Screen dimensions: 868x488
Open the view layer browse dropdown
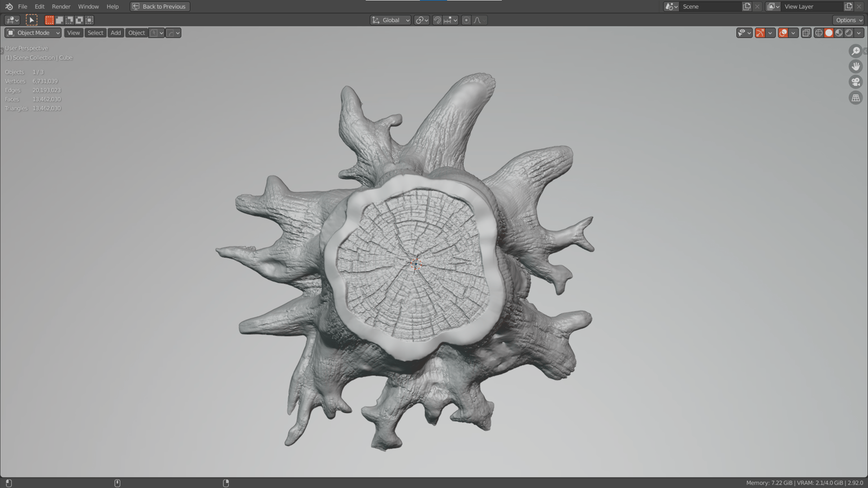coord(773,6)
